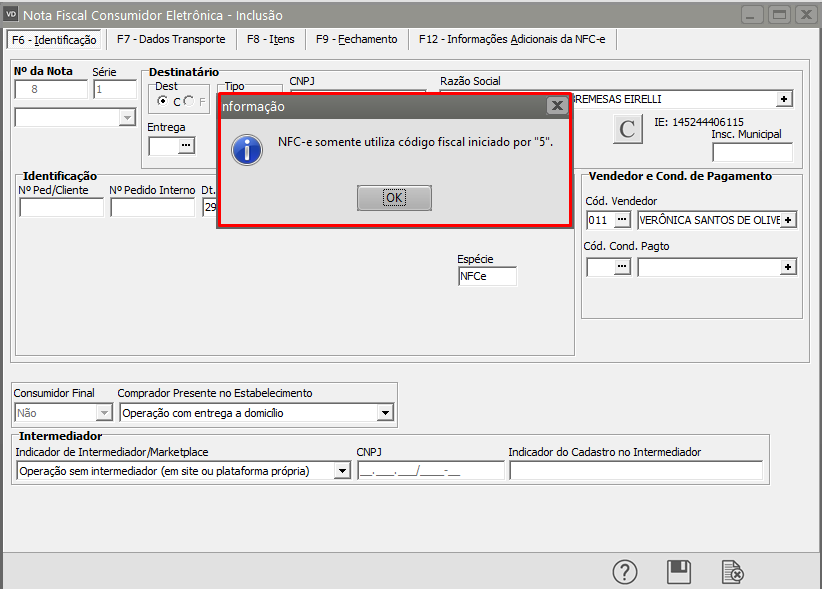Expand the Indicador de Intermediador/Marketplace dropdown

tap(342, 471)
